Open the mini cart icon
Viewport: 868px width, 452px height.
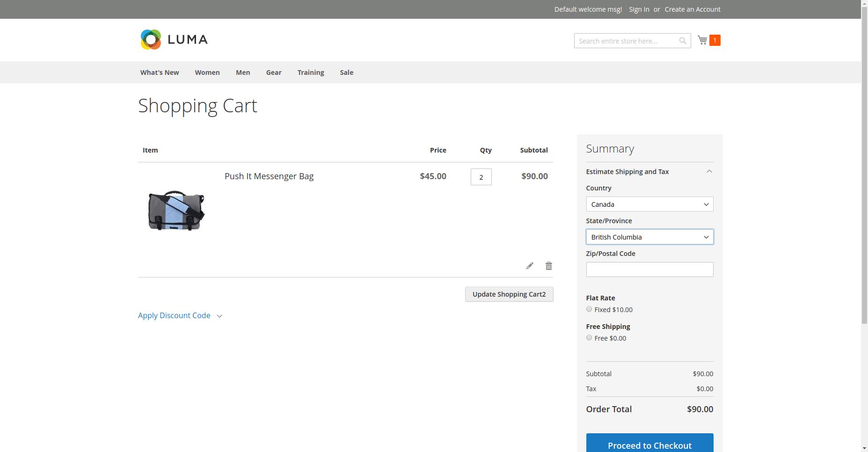click(x=702, y=40)
